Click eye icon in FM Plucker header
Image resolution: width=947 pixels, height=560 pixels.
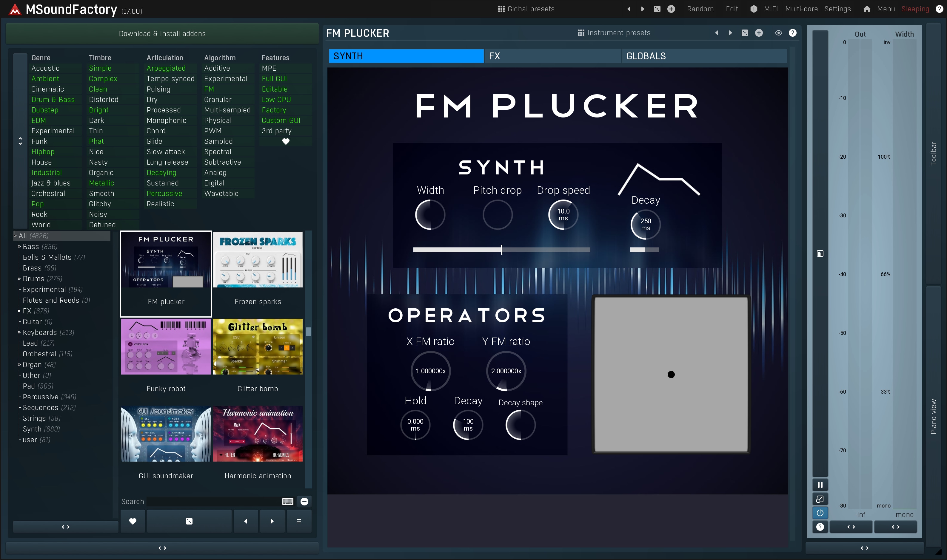[x=778, y=33]
